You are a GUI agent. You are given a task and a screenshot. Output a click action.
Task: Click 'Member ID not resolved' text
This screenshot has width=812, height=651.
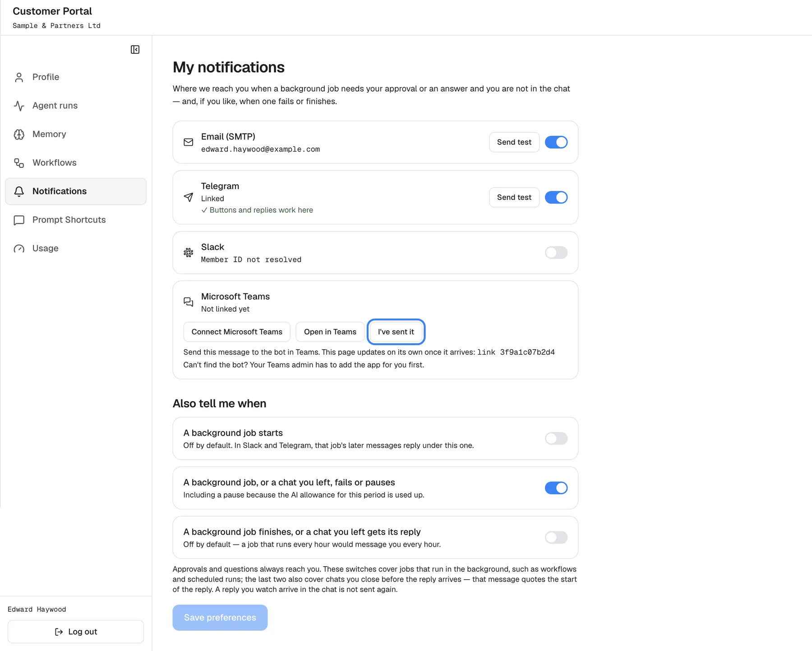point(251,260)
